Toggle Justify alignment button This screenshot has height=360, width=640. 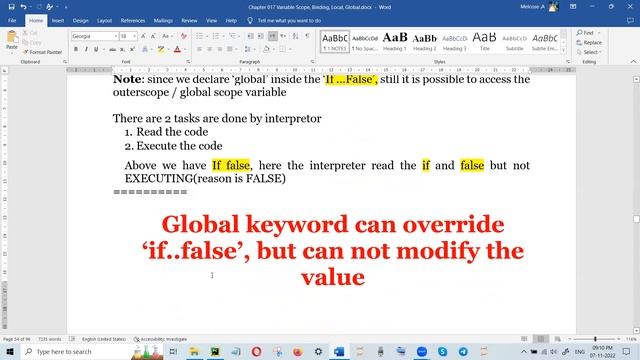[x=230, y=49]
